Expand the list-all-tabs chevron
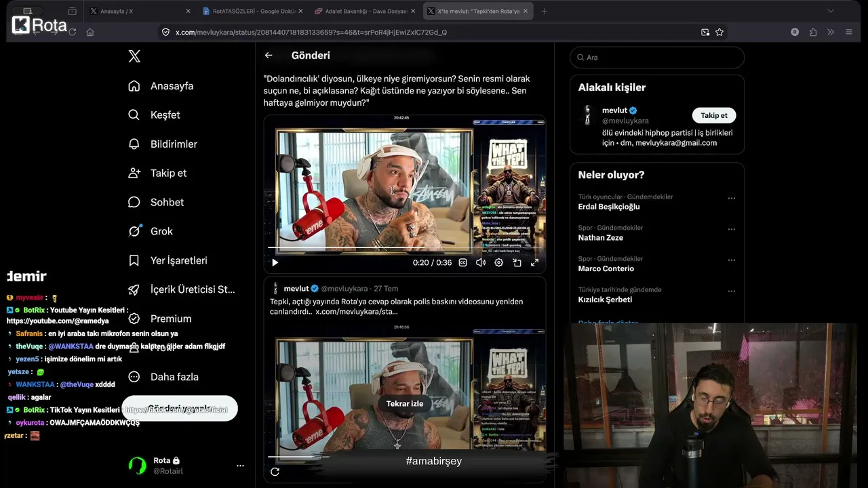The image size is (868, 488). tap(831, 11)
